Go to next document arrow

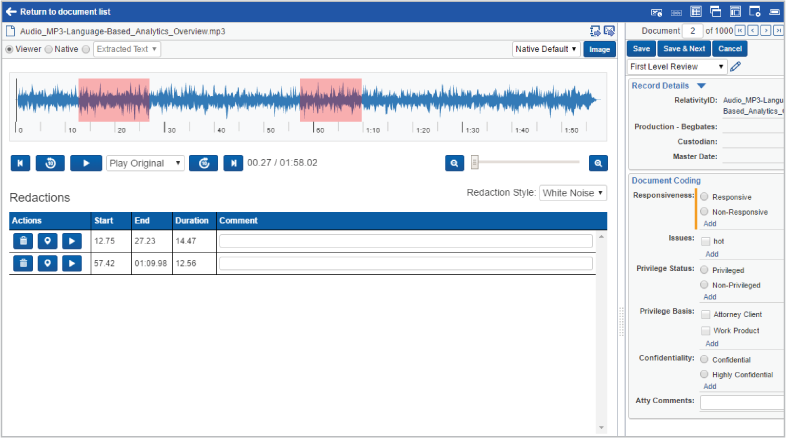pos(766,31)
